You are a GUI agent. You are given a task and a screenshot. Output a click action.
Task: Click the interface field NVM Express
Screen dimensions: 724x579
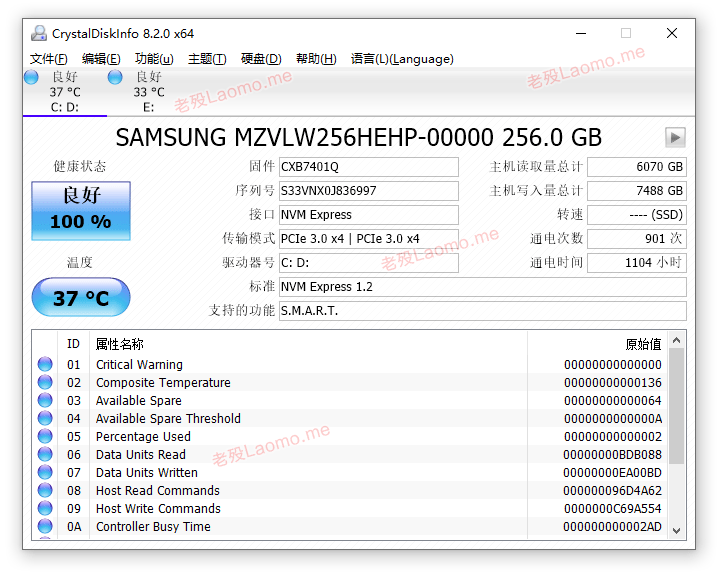click(x=368, y=215)
